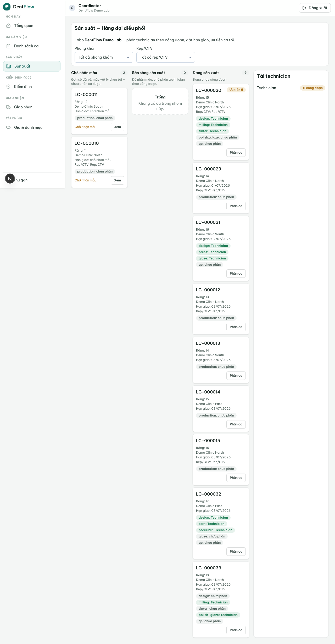Click the Coordinator C avatar circle
Screen dimensions: 335x644
coord(72,8)
